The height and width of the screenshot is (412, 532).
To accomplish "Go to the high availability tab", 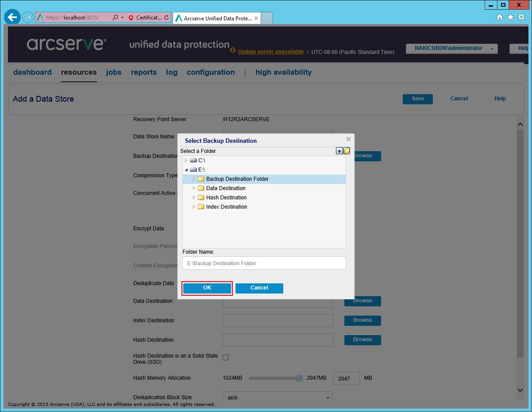I will (x=284, y=72).
